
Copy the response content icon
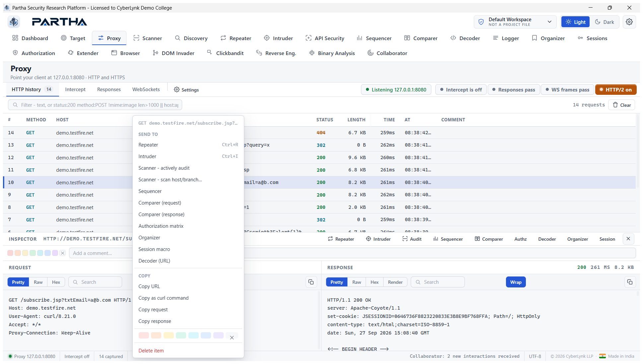click(x=630, y=282)
